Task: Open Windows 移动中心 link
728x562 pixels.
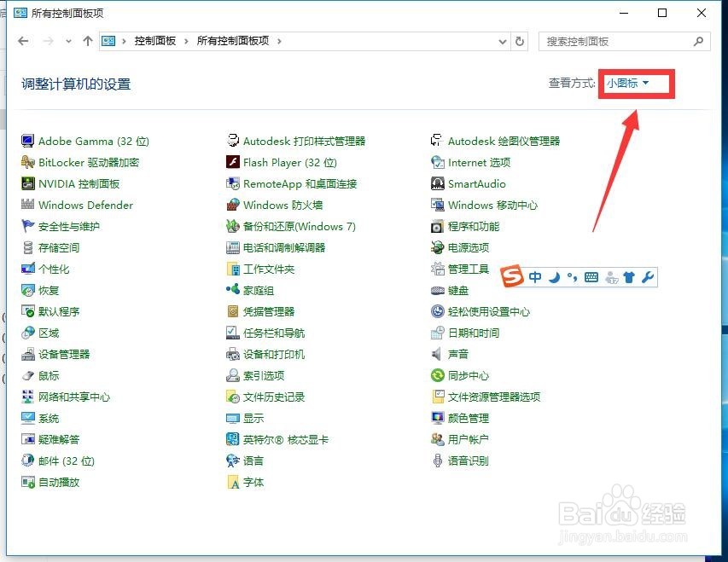Action: click(x=492, y=205)
